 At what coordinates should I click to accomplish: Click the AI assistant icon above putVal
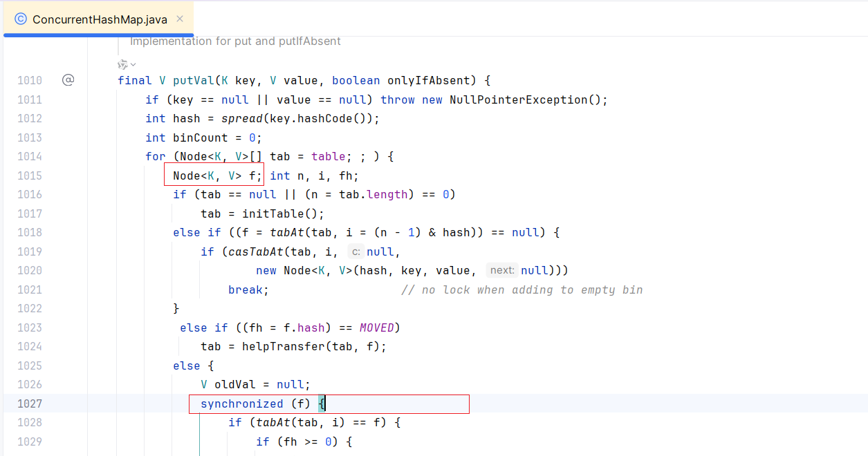pyautogui.click(x=122, y=64)
